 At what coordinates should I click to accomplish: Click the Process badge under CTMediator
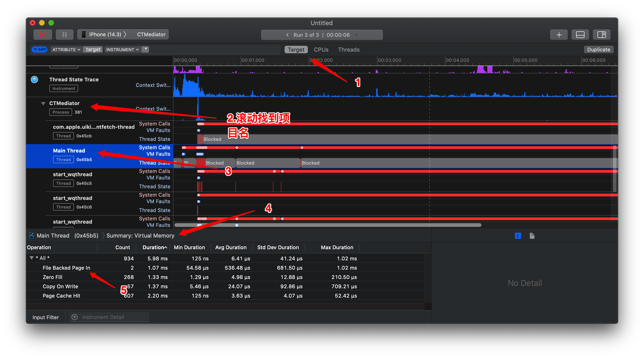tap(60, 112)
